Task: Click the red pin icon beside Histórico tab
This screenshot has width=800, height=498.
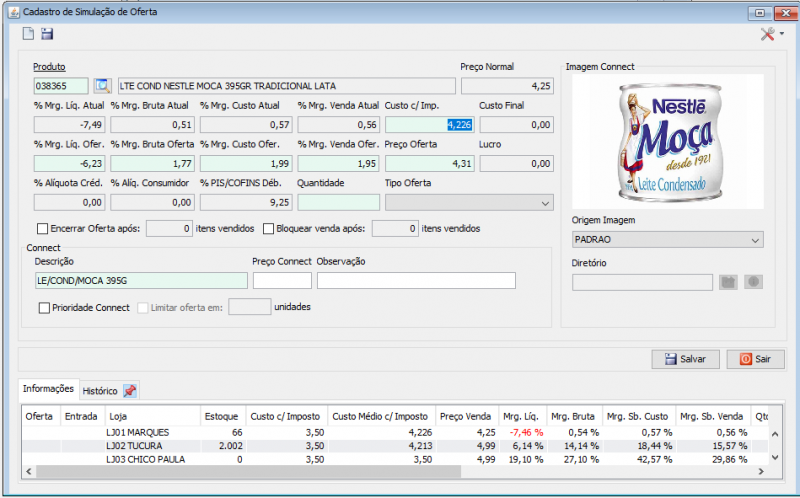Action: click(130, 391)
